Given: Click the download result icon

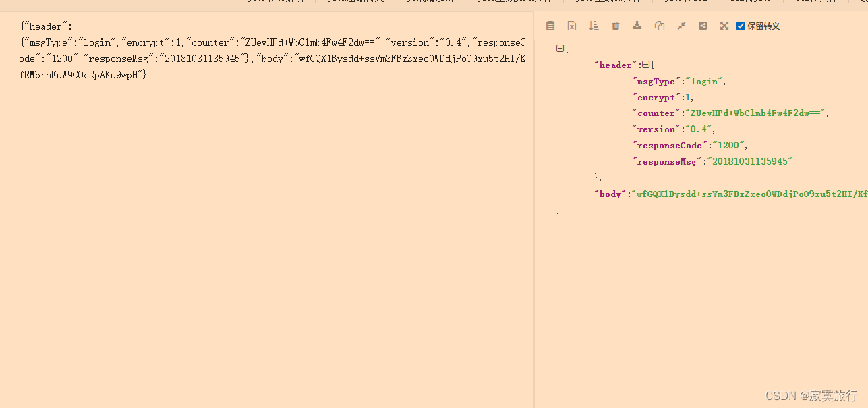Looking at the screenshot, I should tap(637, 25).
